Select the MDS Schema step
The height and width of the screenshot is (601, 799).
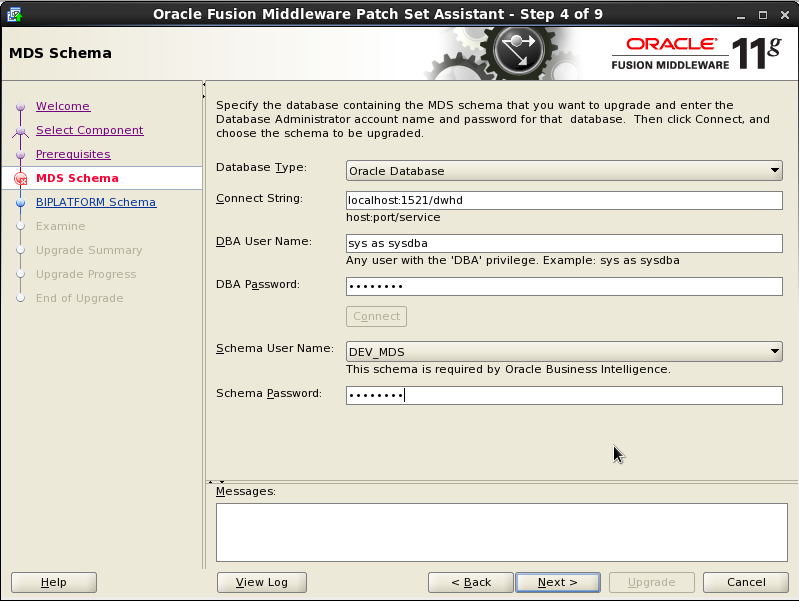click(77, 178)
